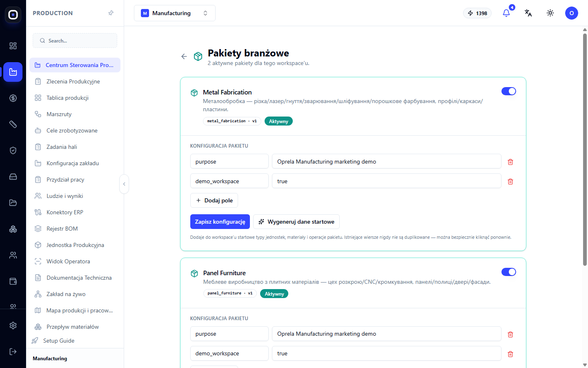Delete the purpose field in Metal Fabrication

[510, 162]
